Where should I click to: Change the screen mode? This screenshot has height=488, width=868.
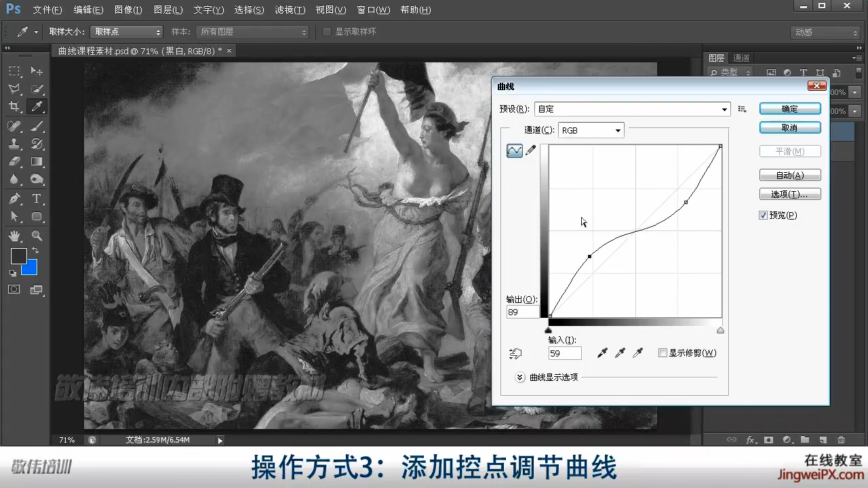[x=37, y=289]
